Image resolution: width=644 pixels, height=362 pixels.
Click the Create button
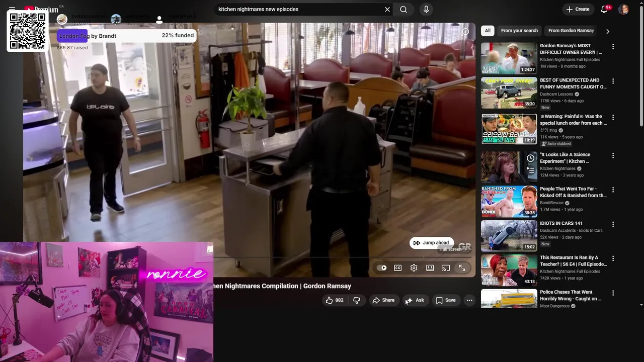[x=578, y=9]
